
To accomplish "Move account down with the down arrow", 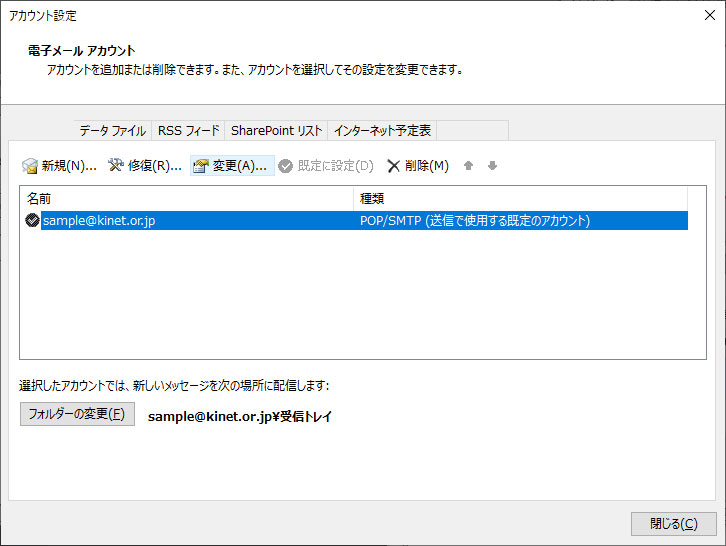I will pyautogui.click(x=492, y=165).
